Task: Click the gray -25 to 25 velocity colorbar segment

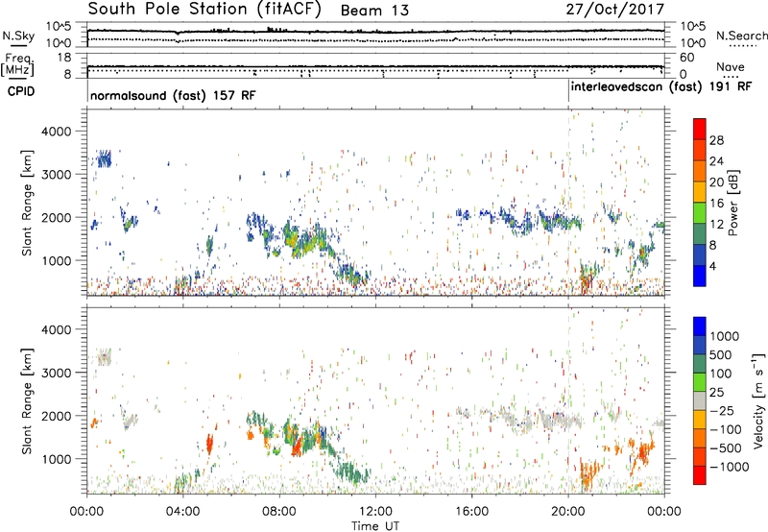Action: (x=700, y=401)
